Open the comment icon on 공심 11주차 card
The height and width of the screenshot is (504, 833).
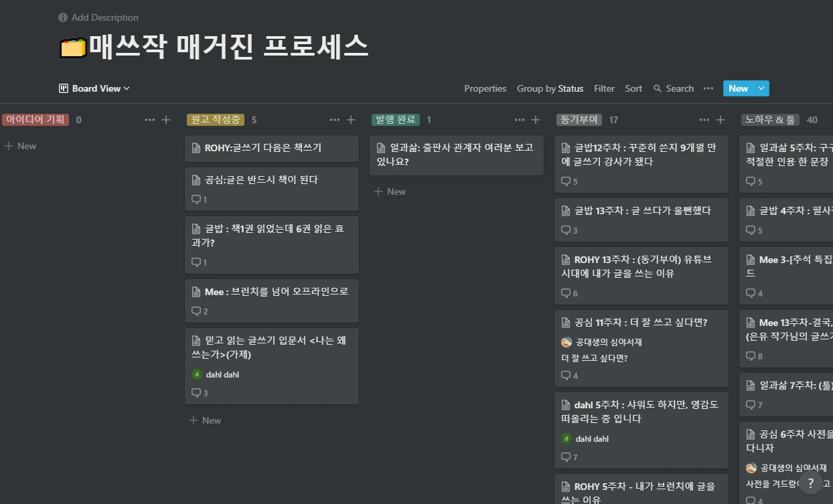click(566, 375)
